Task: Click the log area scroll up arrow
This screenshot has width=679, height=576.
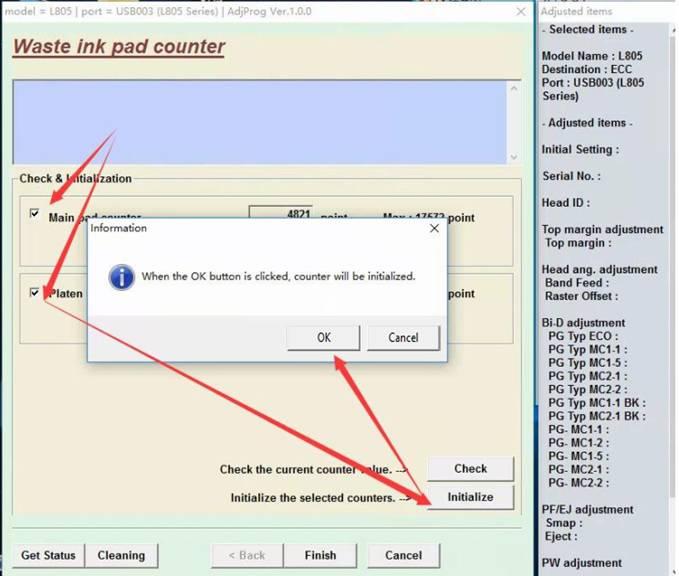Action: [x=514, y=89]
